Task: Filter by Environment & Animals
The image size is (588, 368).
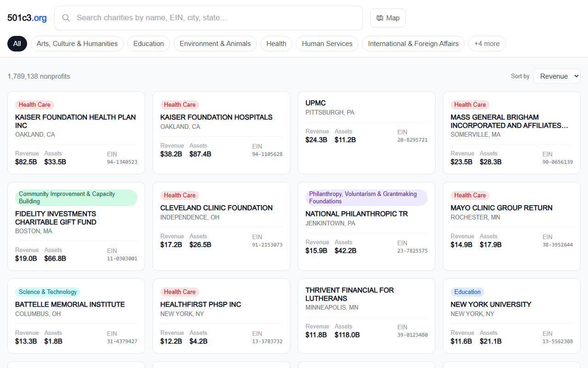Action: click(215, 44)
